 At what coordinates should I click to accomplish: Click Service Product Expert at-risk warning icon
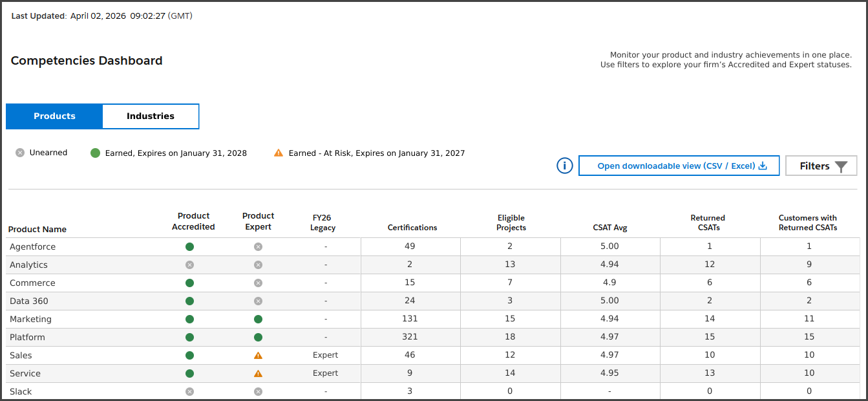click(x=258, y=373)
